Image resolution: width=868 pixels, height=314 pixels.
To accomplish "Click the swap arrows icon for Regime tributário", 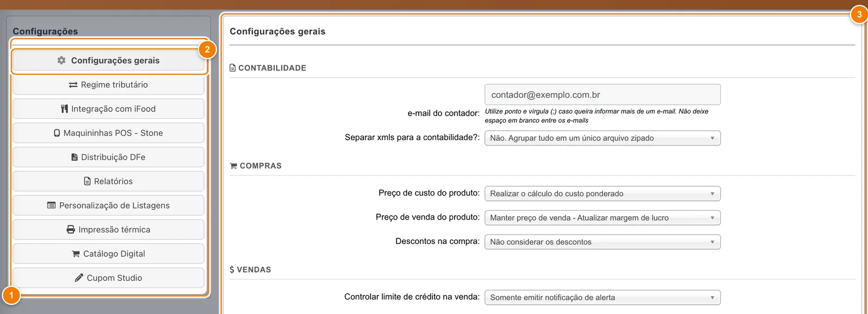I will point(73,85).
